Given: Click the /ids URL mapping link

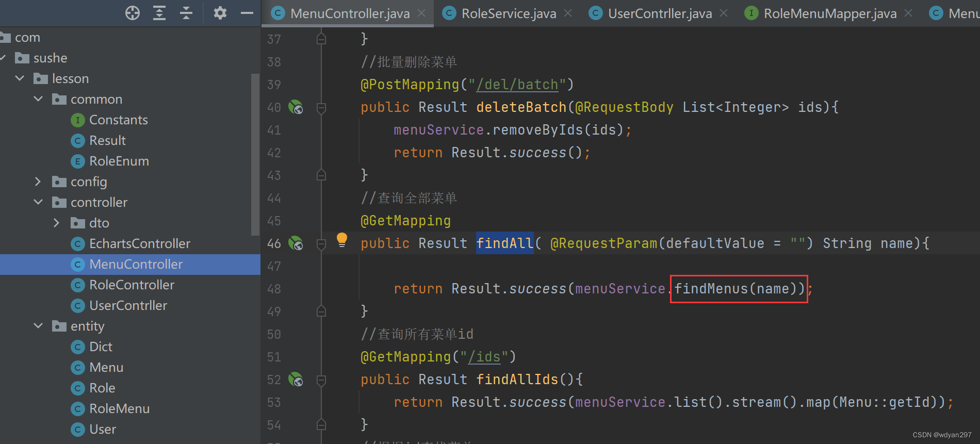Looking at the screenshot, I should 484,357.
